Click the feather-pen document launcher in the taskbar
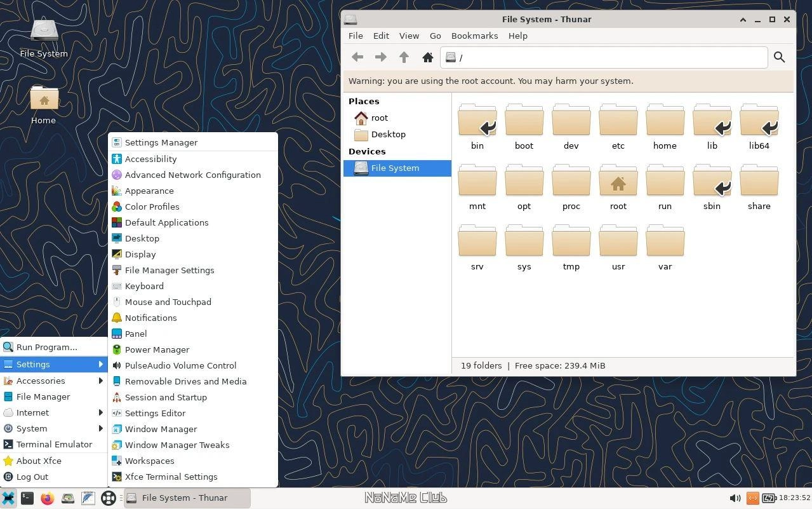Image resolution: width=812 pixels, height=509 pixels. pyautogui.click(x=88, y=498)
